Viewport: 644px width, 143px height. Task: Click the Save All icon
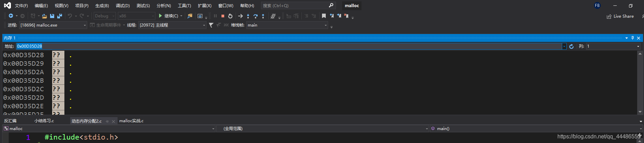[x=60, y=16]
